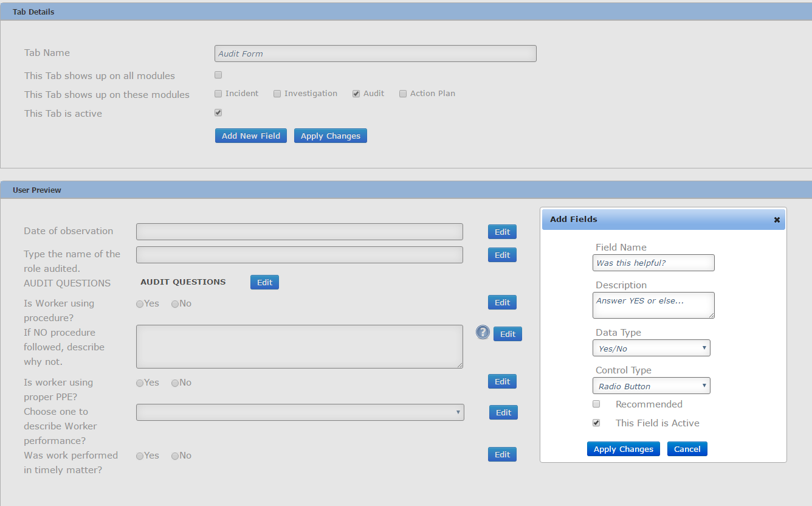Uncheck 'This Tab is active'
This screenshot has width=812, height=506.
[x=218, y=113]
